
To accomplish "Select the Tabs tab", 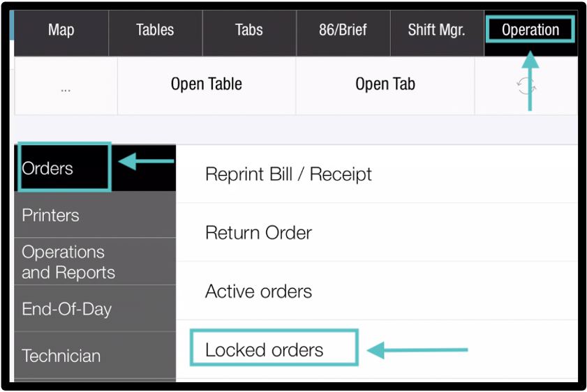I will 248,30.
